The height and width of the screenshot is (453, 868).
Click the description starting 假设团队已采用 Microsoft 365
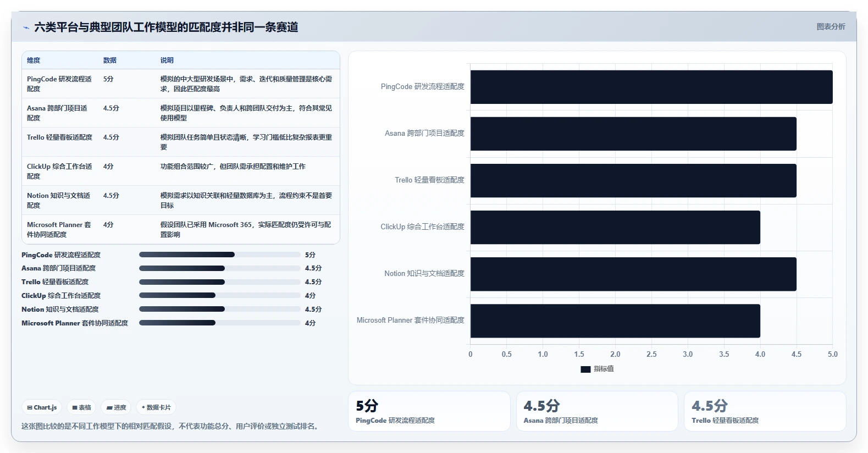pyautogui.click(x=246, y=229)
